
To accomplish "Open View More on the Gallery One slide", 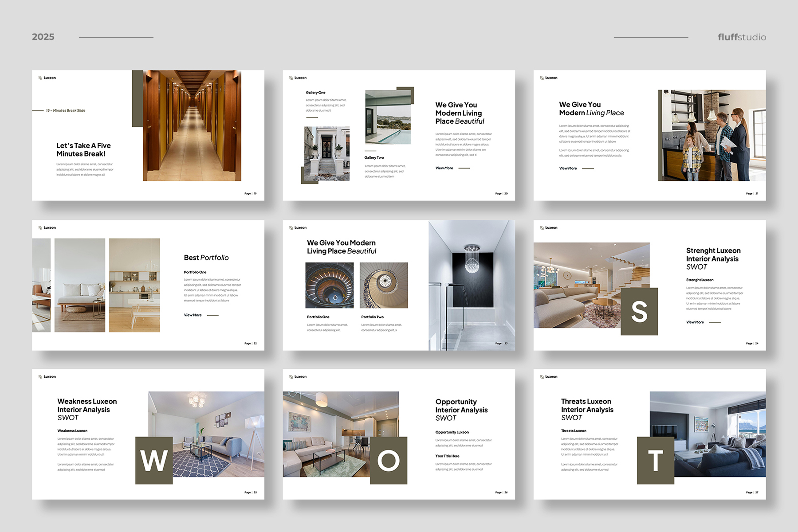I will [x=444, y=168].
